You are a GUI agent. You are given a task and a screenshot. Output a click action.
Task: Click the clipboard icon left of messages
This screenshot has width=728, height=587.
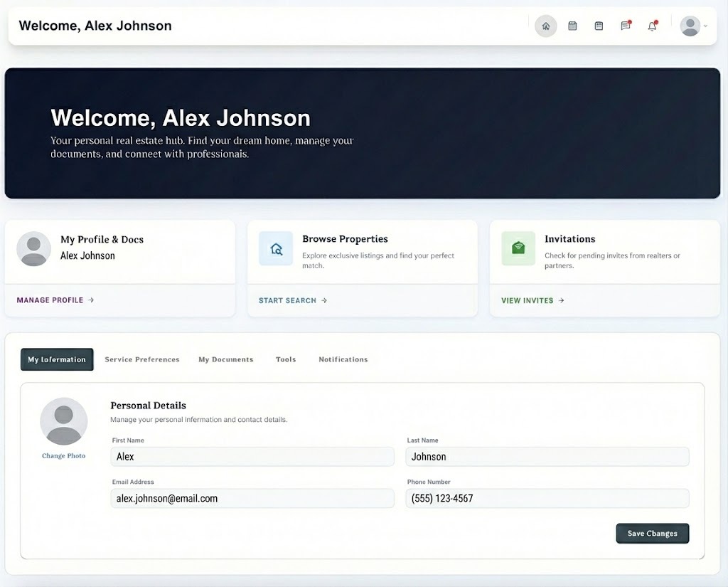599,26
